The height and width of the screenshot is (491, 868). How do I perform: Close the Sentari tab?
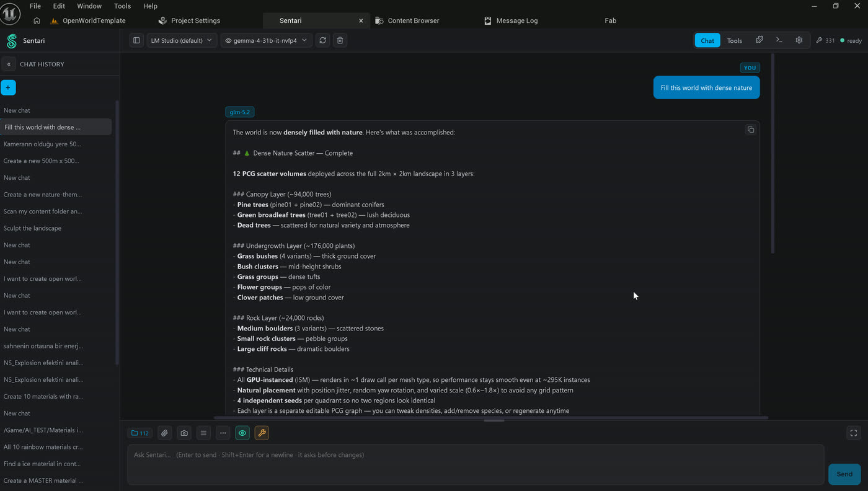point(361,20)
